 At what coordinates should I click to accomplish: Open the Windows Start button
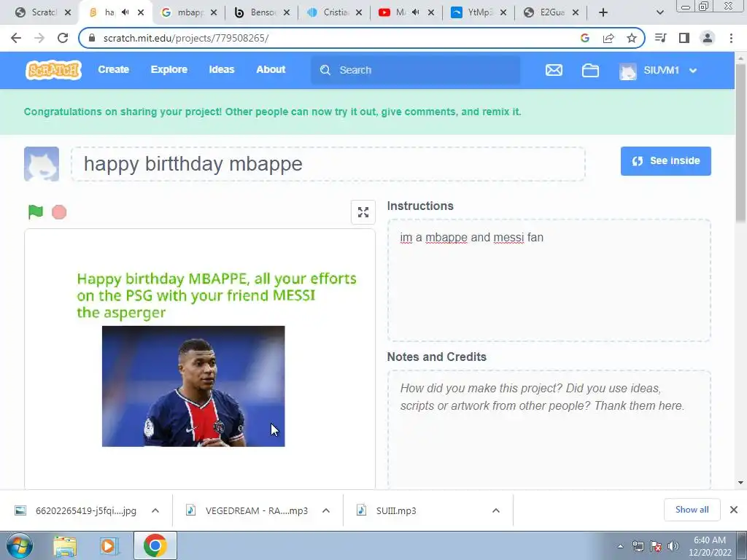pos(18,545)
